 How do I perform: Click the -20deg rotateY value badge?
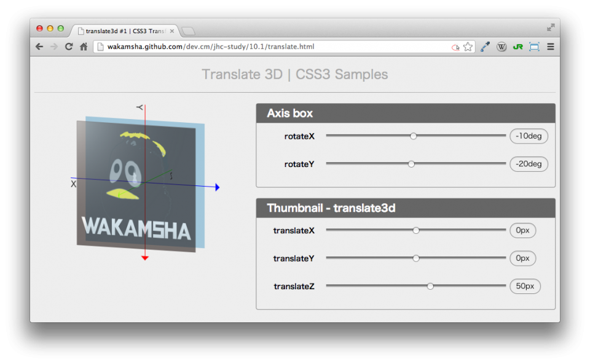coord(529,164)
